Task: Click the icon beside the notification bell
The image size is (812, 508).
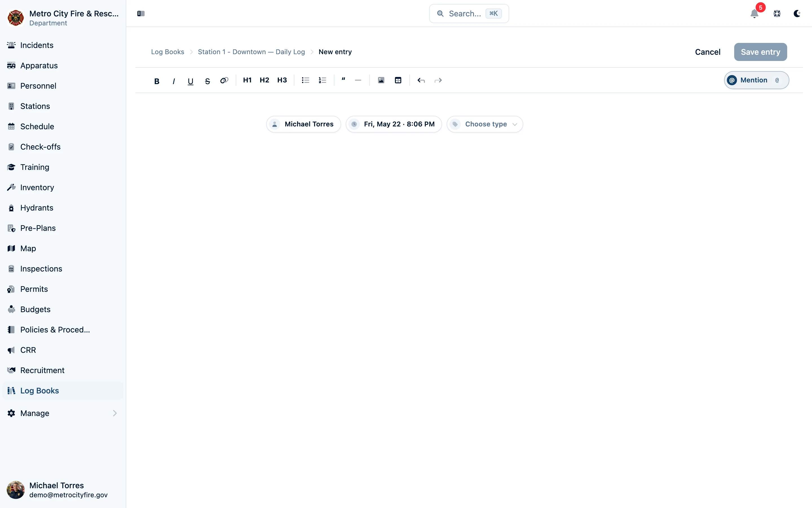Action: tap(777, 14)
